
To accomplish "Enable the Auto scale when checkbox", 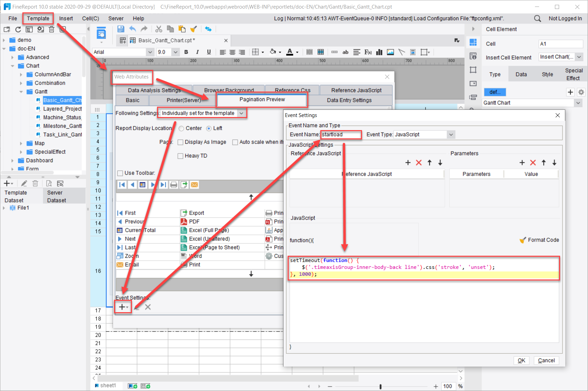I will [x=235, y=142].
